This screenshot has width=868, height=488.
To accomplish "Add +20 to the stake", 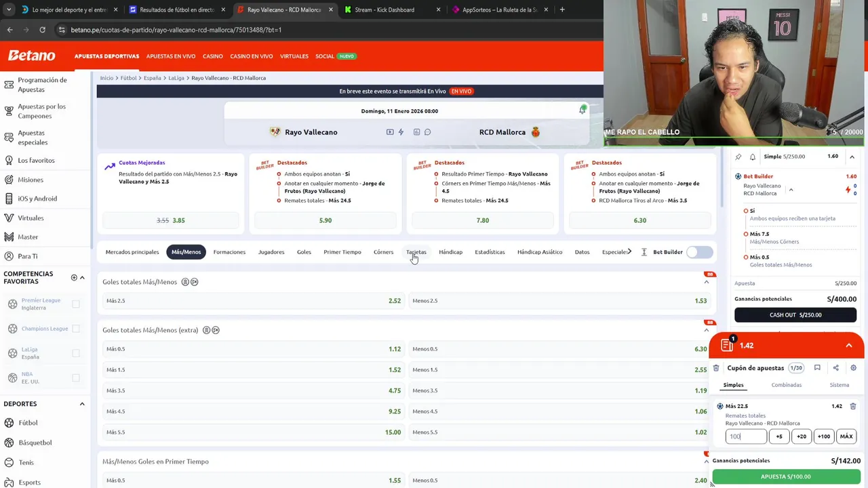I will point(802,436).
